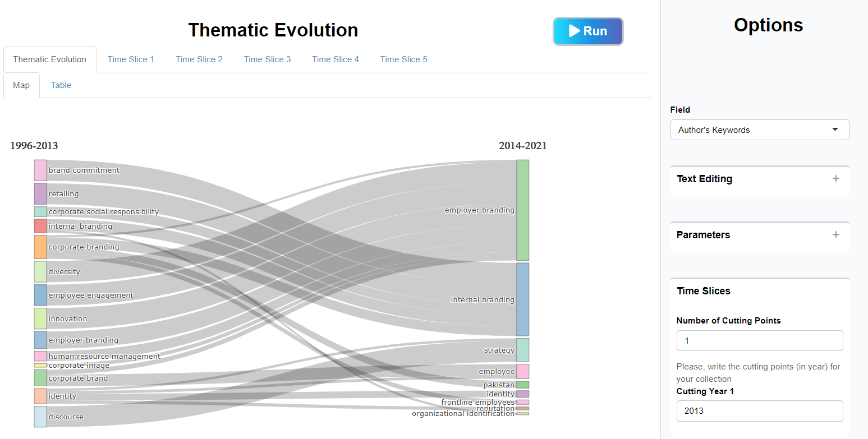This screenshot has height=439, width=868.
Task: Select the Table sub-tab
Action: pyautogui.click(x=61, y=85)
